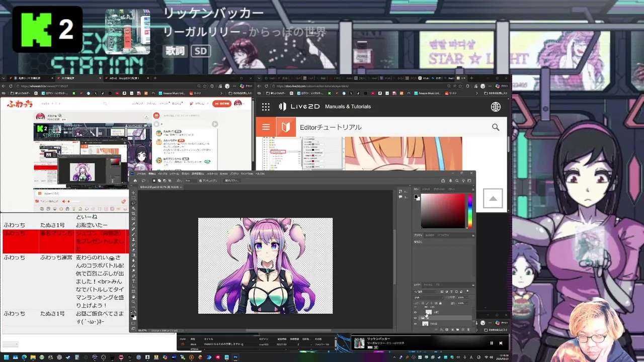Open the Share icon at Photoshop top right
Image resolution: width=644 pixels, height=362 pixels.
click(x=443, y=180)
